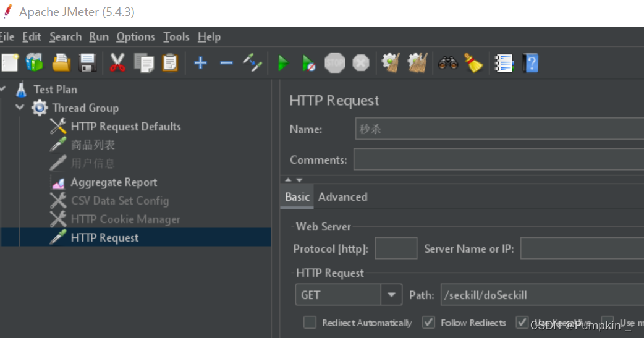Screen dimensions: 644x338
Task: Open Search with binoculars icon
Action: point(447,63)
